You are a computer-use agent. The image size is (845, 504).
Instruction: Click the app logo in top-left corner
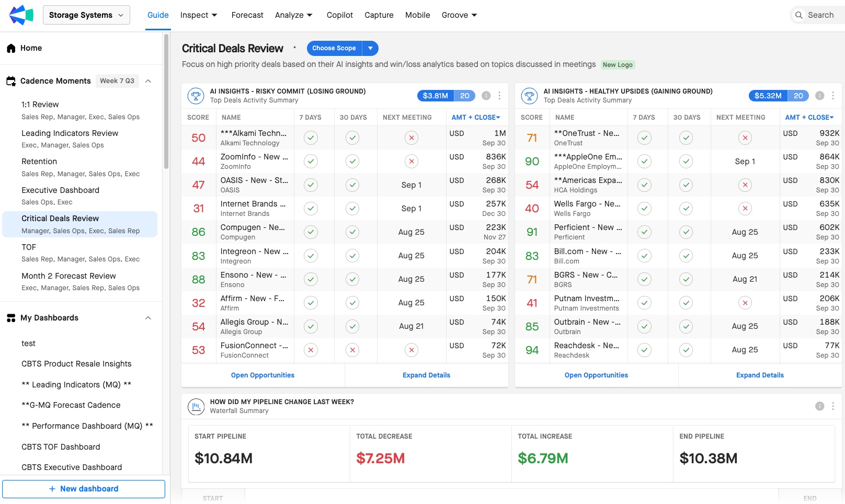tap(21, 15)
